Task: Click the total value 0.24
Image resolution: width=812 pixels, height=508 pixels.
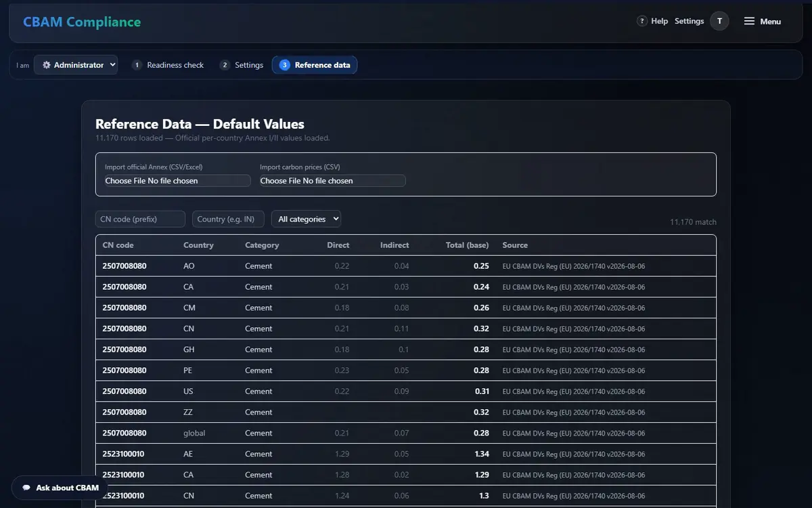Action: tap(481, 287)
